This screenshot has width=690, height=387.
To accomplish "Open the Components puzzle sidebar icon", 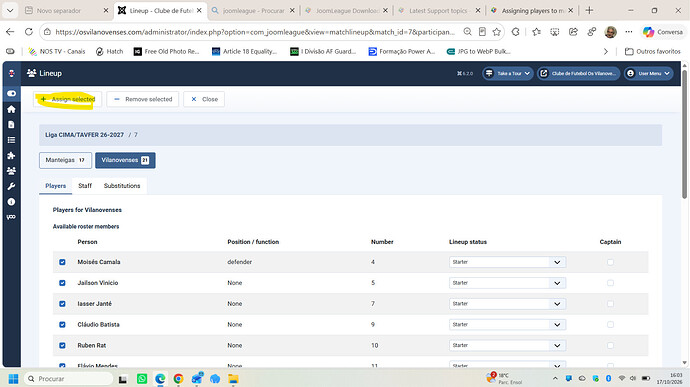I will pos(11,155).
